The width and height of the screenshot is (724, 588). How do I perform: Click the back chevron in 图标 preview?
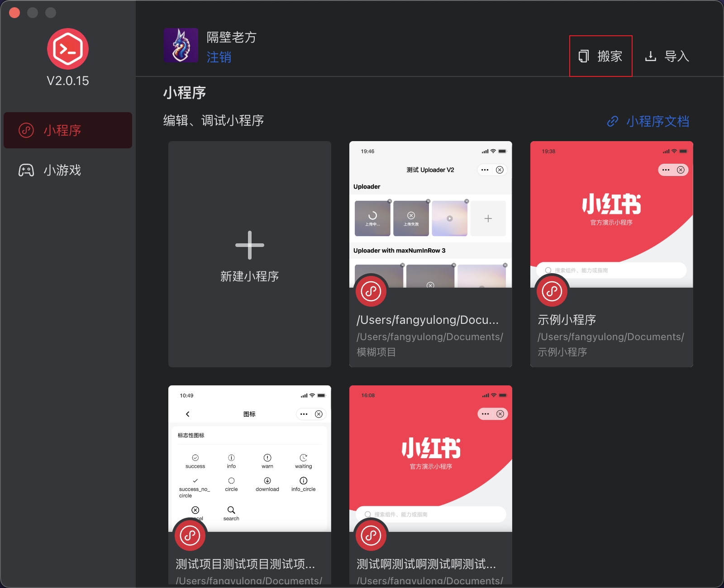188,414
